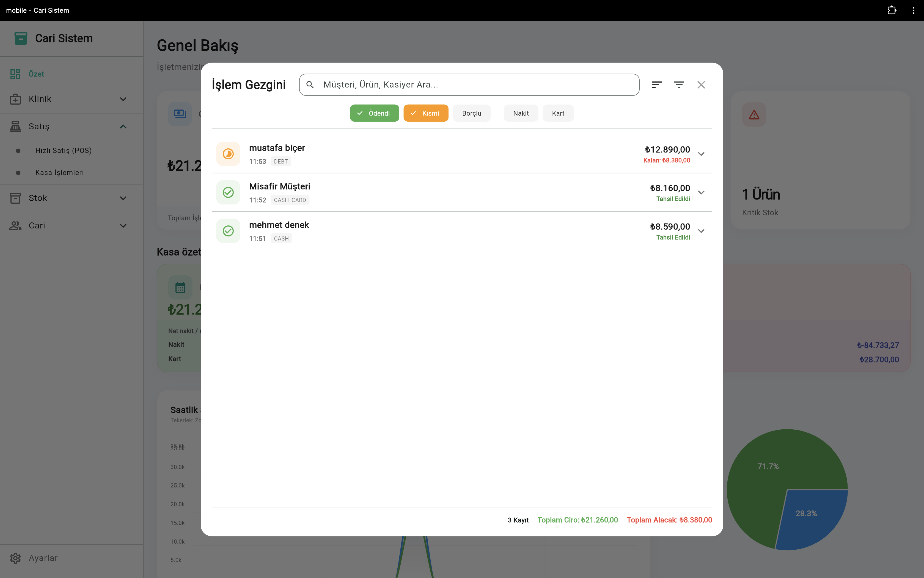Viewport: 924px width, 578px height.
Task: Expand the Stok chevron
Action: tap(123, 198)
